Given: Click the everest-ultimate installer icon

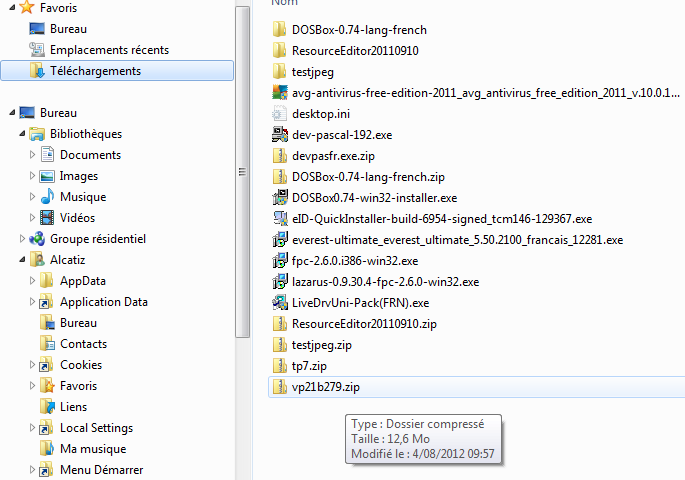Looking at the screenshot, I should pos(280,240).
